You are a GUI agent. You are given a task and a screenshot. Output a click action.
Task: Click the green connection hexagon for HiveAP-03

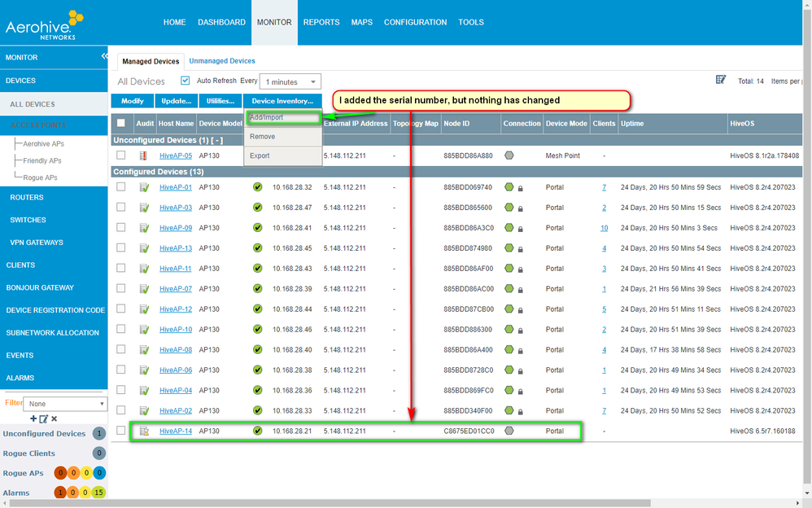click(x=509, y=208)
